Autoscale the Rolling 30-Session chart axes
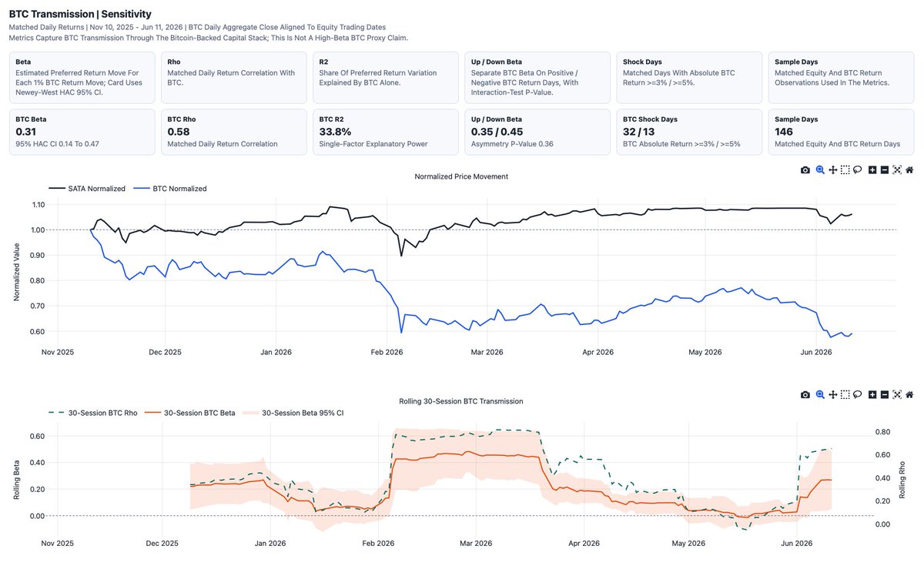924x576 pixels. click(x=897, y=394)
